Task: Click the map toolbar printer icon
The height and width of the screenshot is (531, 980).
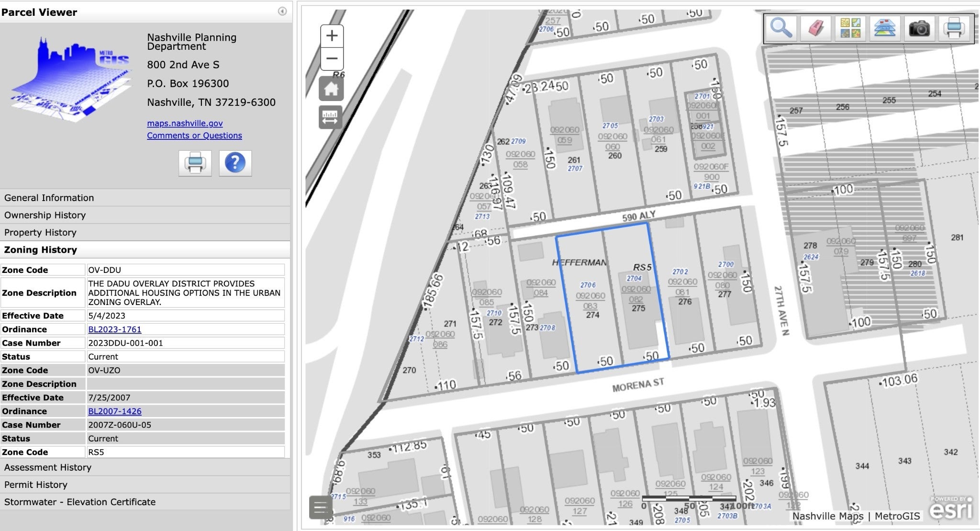Action: pyautogui.click(x=954, y=28)
